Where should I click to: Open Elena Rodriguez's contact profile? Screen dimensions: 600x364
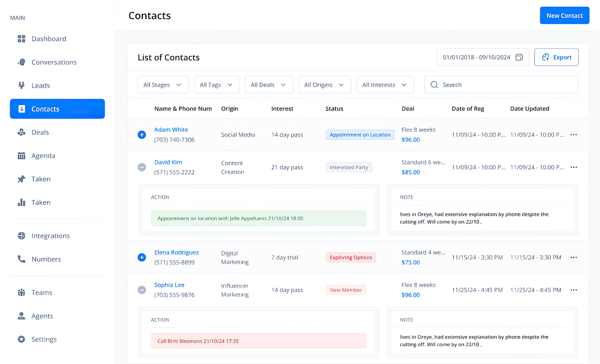tap(176, 252)
